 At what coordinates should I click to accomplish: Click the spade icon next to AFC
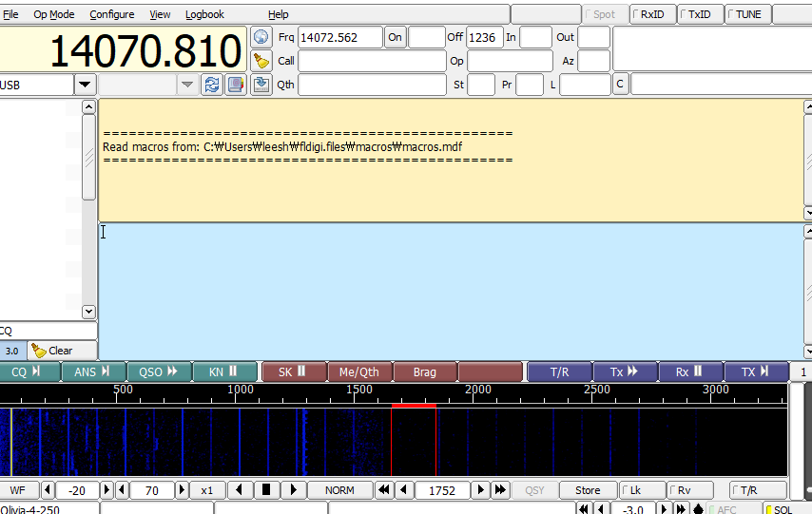point(698,508)
